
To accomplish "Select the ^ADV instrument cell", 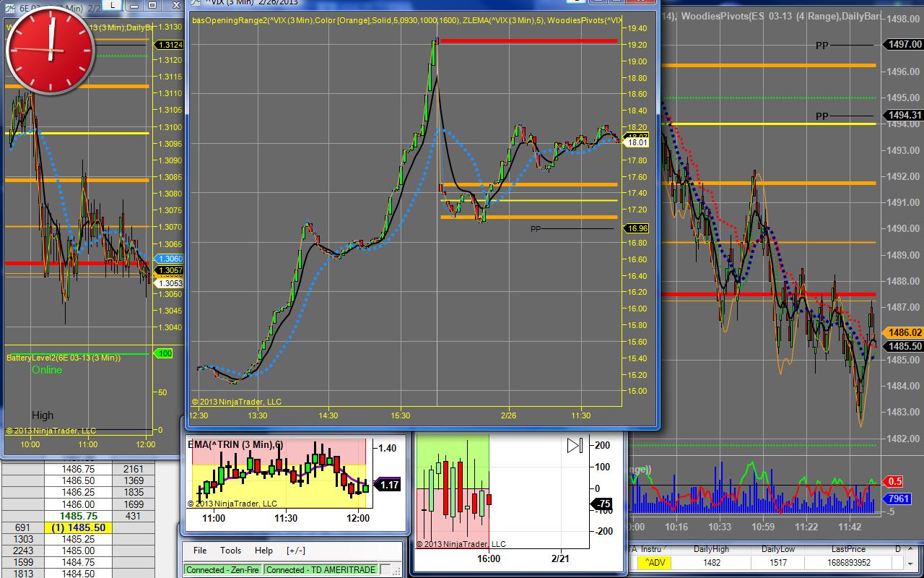I will (656, 563).
